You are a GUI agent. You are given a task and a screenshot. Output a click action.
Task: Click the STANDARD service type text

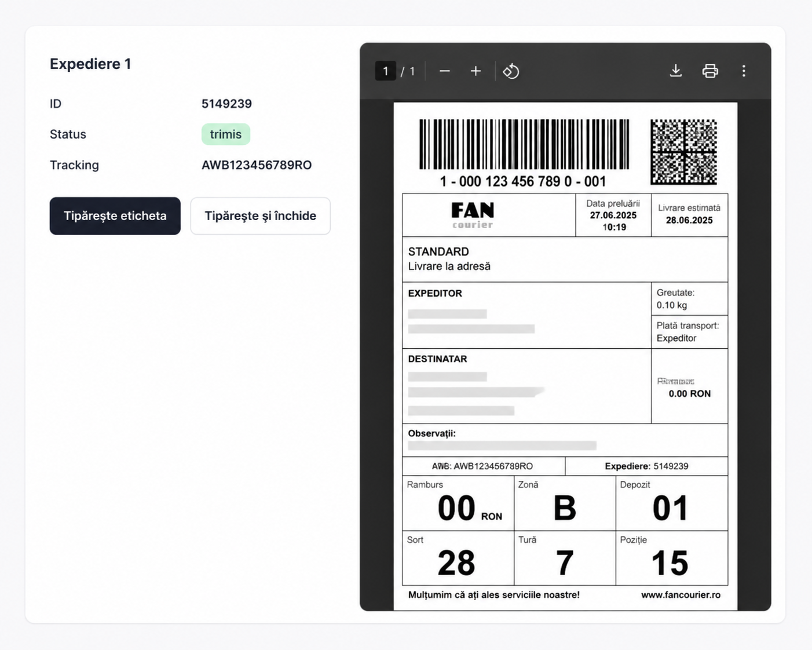pos(438,251)
